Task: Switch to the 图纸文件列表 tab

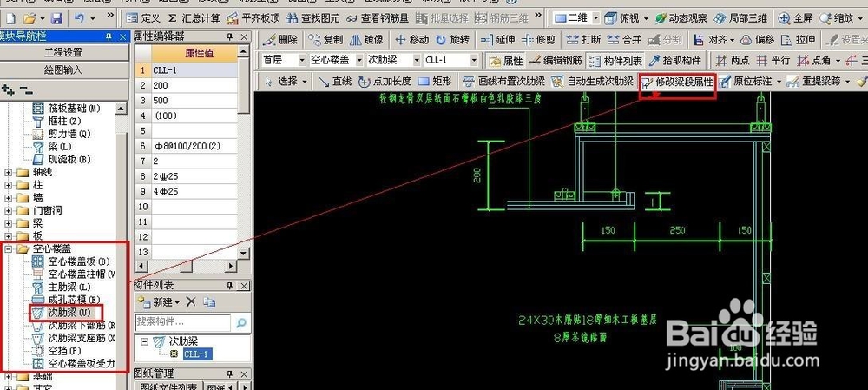Action: click(x=168, y=387)
